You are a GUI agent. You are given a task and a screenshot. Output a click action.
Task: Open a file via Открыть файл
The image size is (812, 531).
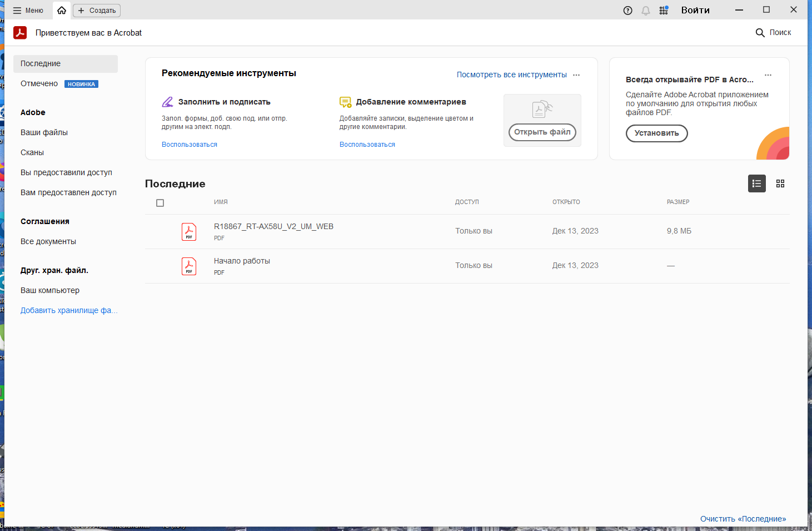[x=542, y=132]
